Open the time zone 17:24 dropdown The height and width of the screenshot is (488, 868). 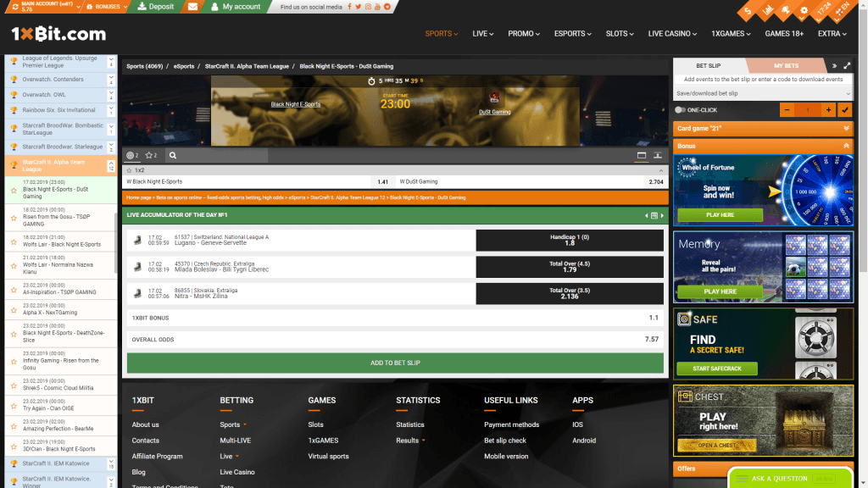coord(823,10)
